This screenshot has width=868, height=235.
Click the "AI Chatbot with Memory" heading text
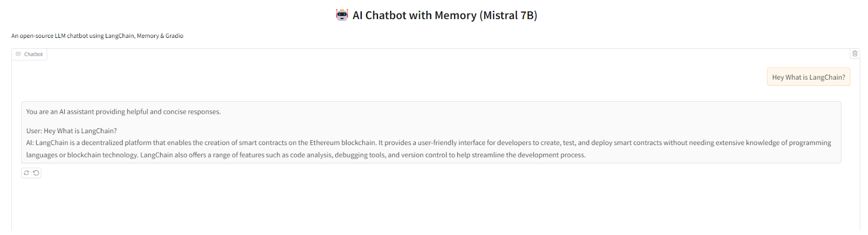click(414, 15)
